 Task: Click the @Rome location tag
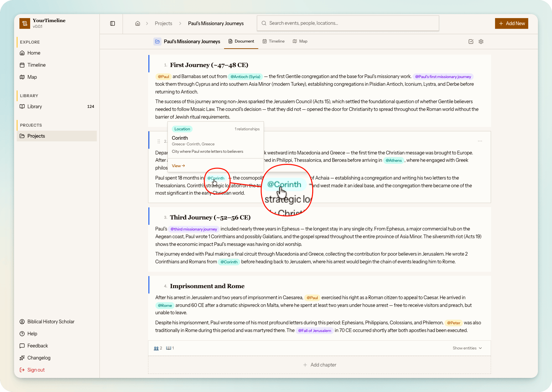[x=165, y=306]
